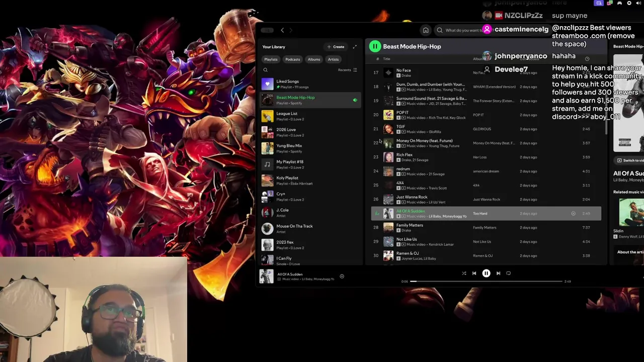Open the League List playlist
This screenshot has height=362, width=644.
[x=310, y=116]
